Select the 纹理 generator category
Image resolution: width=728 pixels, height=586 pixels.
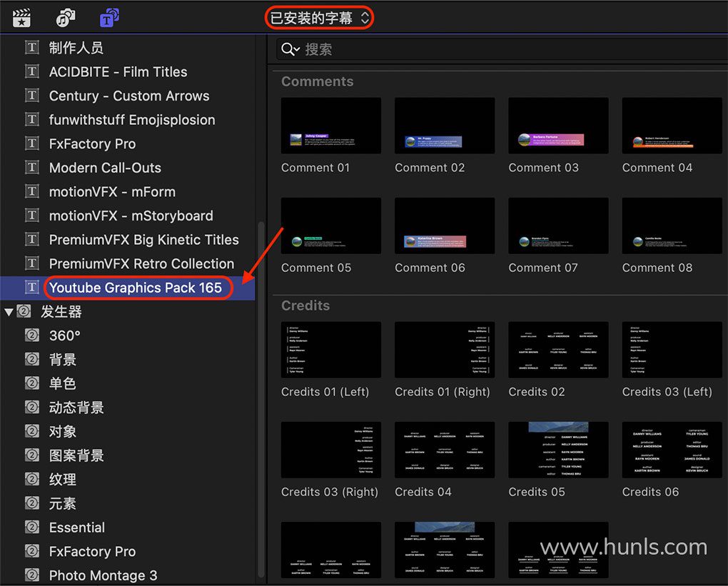[x=62, y=480]
